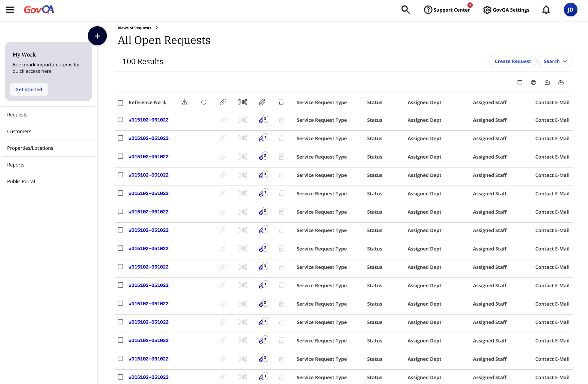The width and height of the screenshot is (588, 384).
Task: Download results with the cloud download icon
Action: click(x=561, y=82)
